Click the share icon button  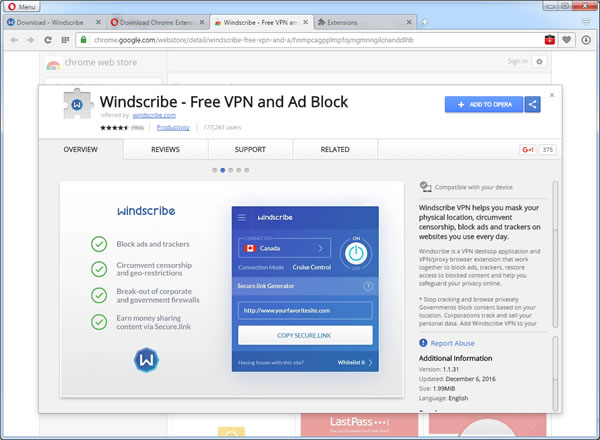point(532,104)
